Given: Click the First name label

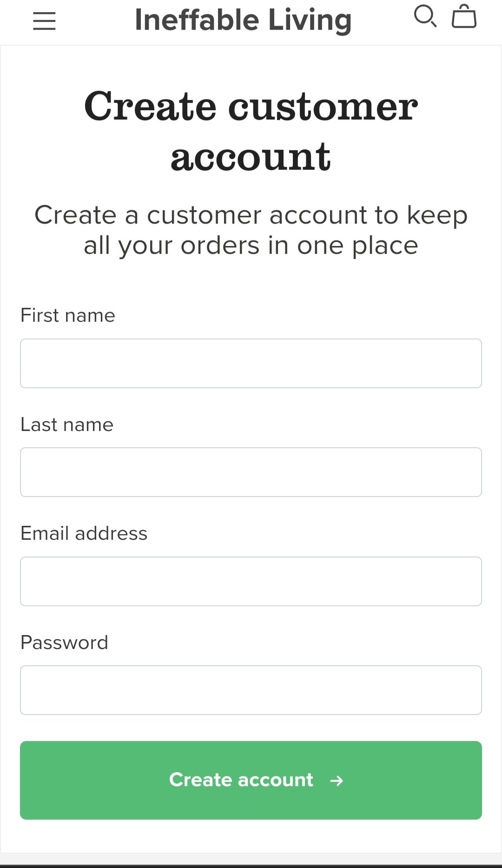Looking at the screenshot, I should pyautogui.click(x=68, y=315).
